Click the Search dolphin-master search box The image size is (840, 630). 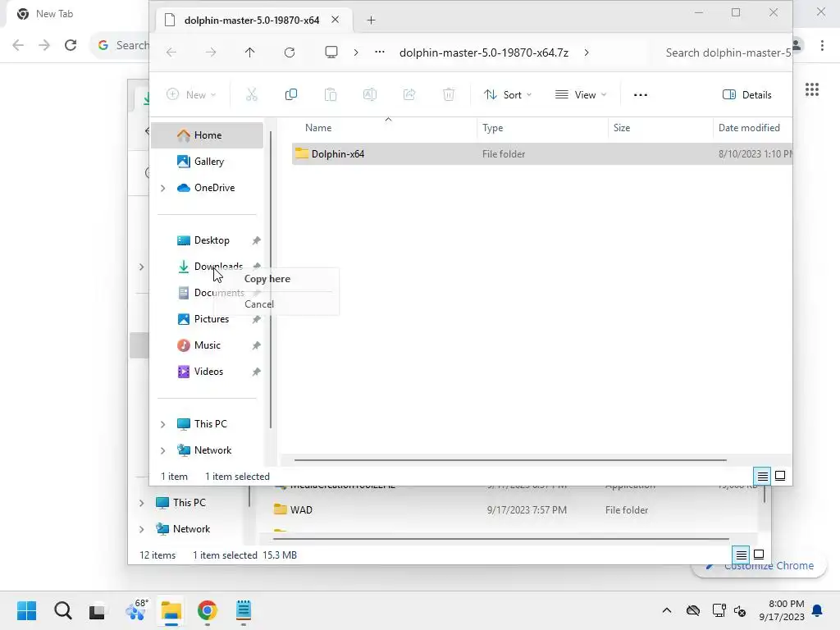(728, 52)
